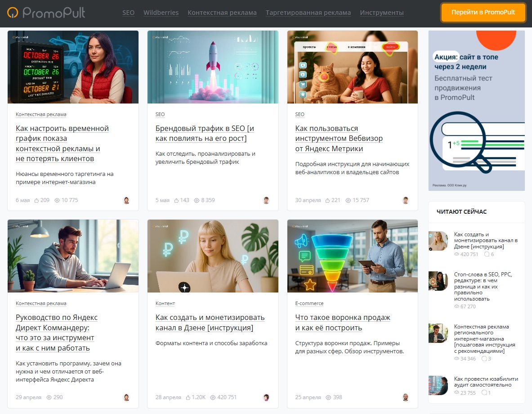Click SEO tag on Вебвизор card

click(x=300, y=114)
